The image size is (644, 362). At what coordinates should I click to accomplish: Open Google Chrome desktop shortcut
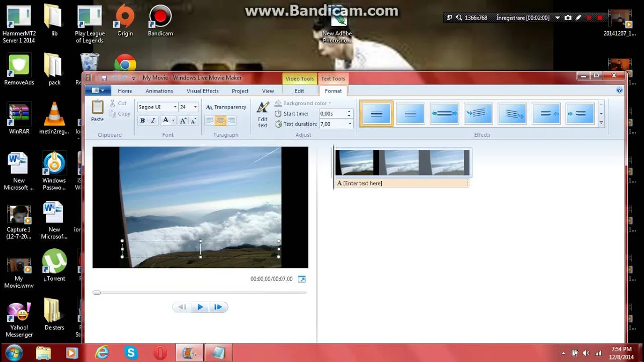125,64
